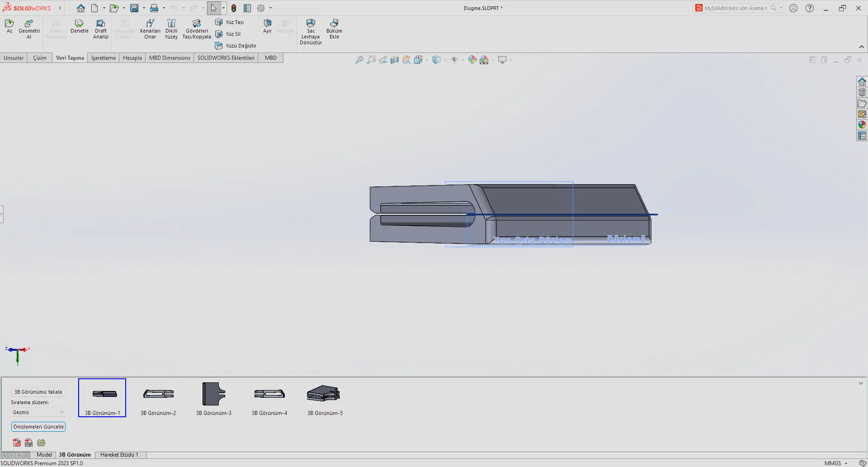Viewport: 868px width, 467px height.
Task: Select 3B Görünüm-5 thumbnail
Action: coord(325,398)
